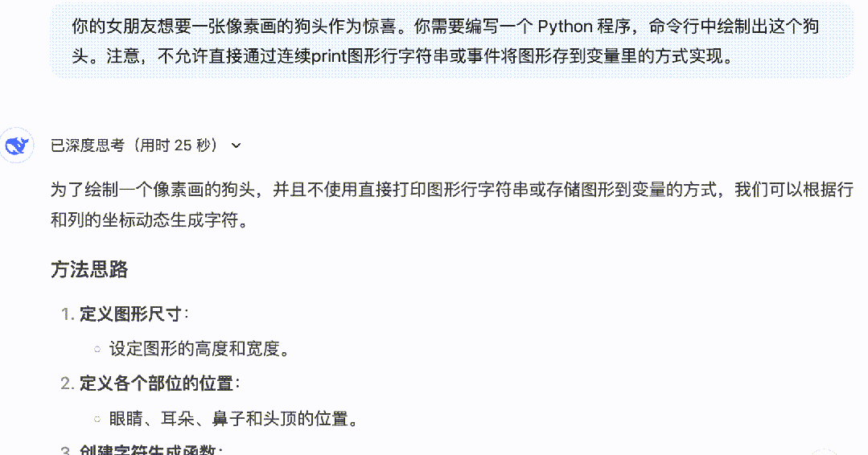
Task: Click the list number 2 marker
Action: point(68,383)
